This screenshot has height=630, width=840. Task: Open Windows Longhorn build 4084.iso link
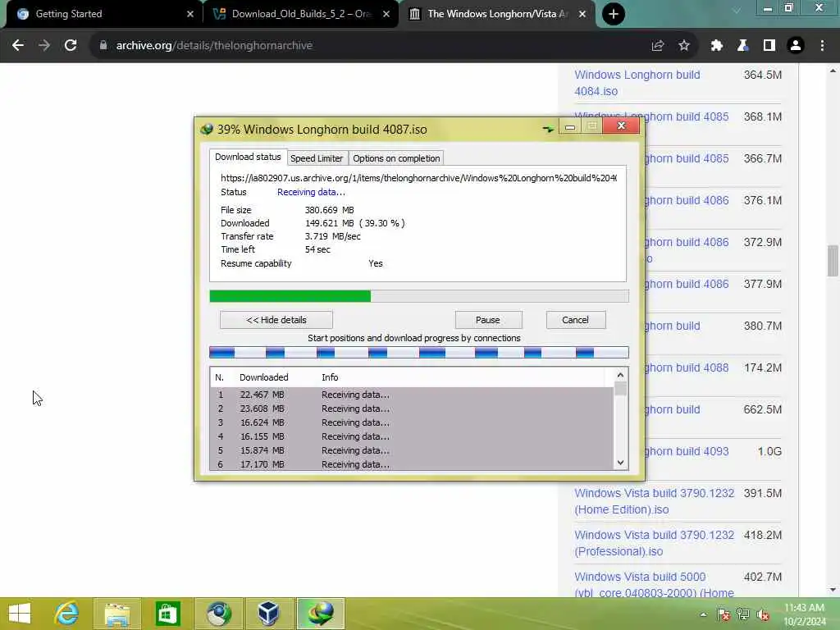[637, 83]
